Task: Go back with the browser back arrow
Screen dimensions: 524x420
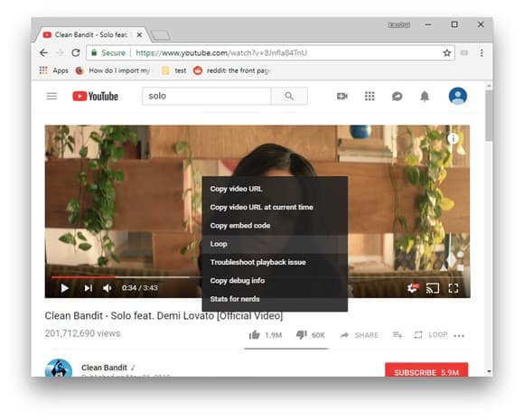Action: click(x=43, y=52)
